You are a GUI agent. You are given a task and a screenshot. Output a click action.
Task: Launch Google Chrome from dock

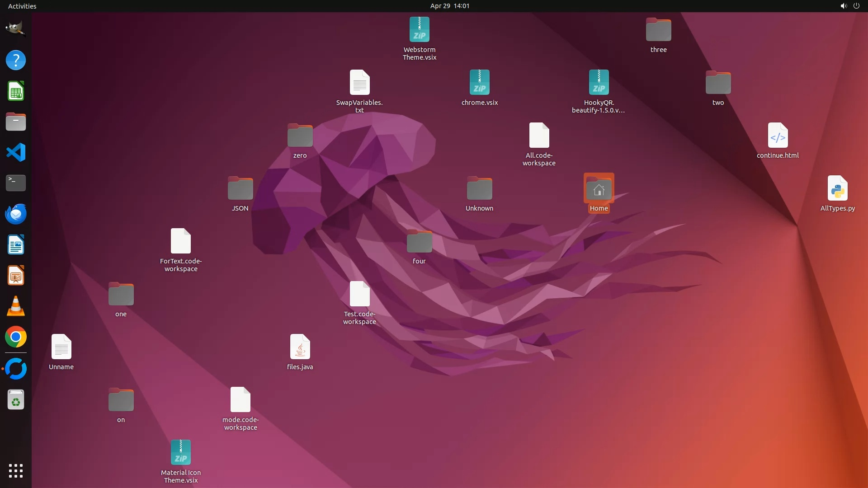15,337
